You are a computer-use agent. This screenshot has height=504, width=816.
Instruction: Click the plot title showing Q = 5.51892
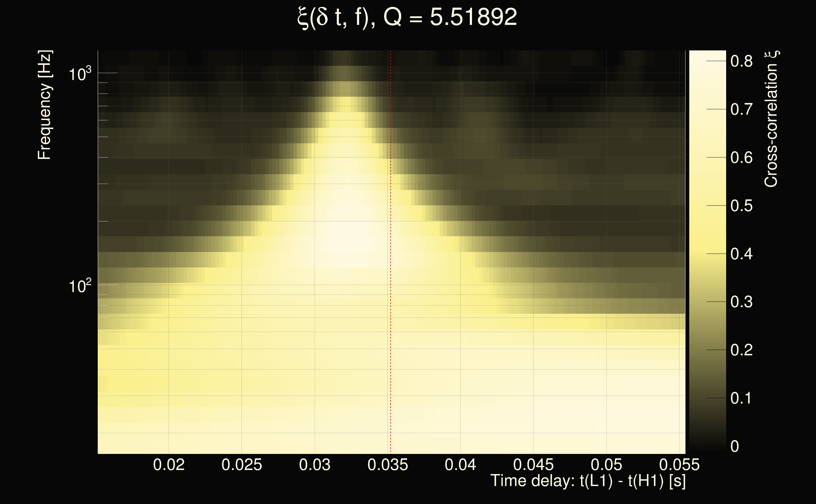click(x=407, y=17)
